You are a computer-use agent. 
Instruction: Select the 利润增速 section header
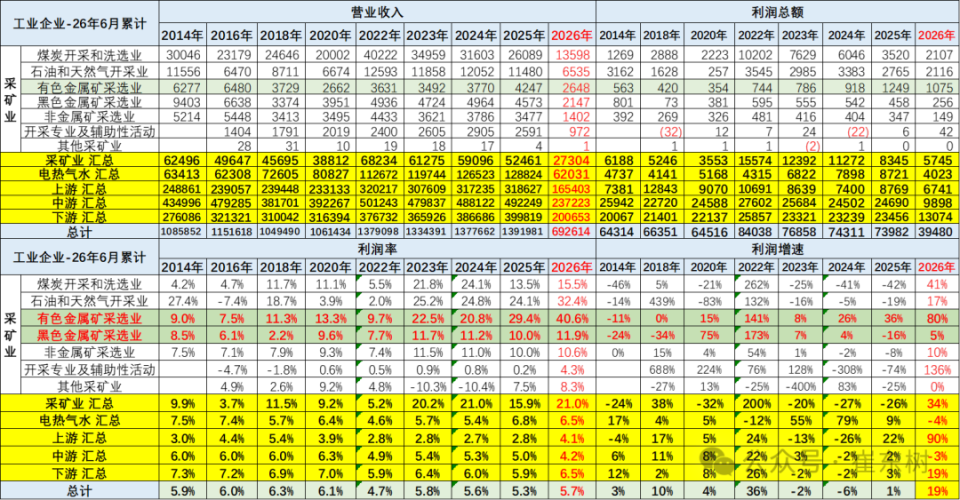pos(778,249)
